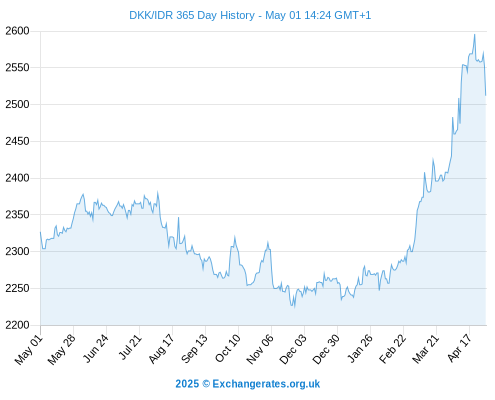
Task: Click the Aug 17 axis label
Action: point(161,348)
